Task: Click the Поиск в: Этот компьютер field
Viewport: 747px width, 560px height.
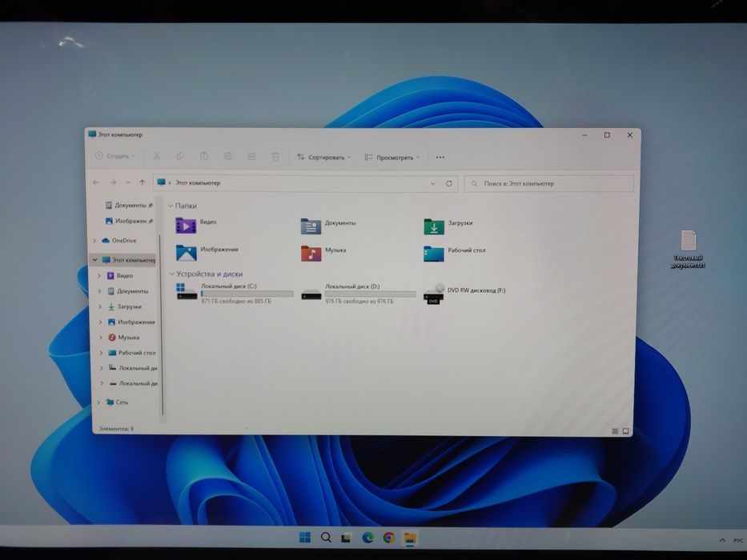Action: tap(548, 183)
